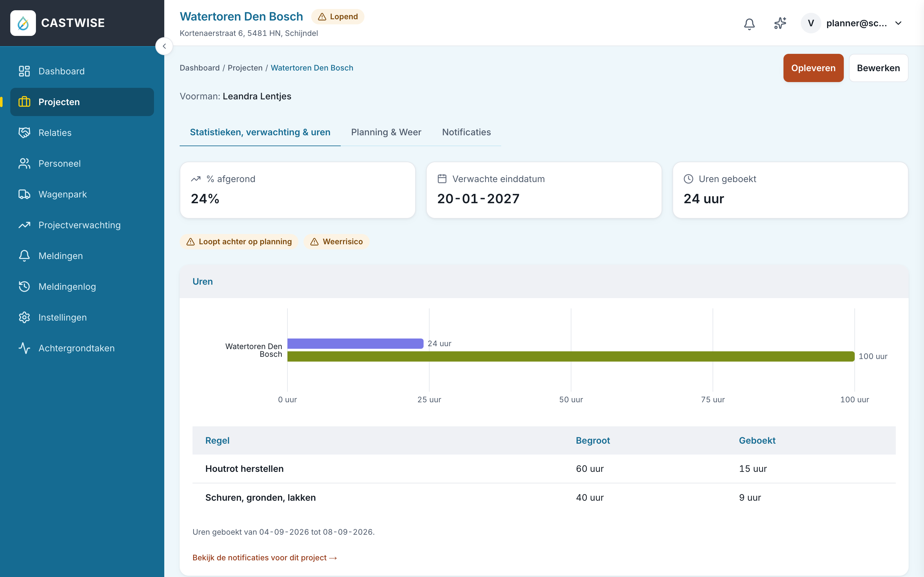Collapse the sidebar with chevron button

tap(164, 46)
